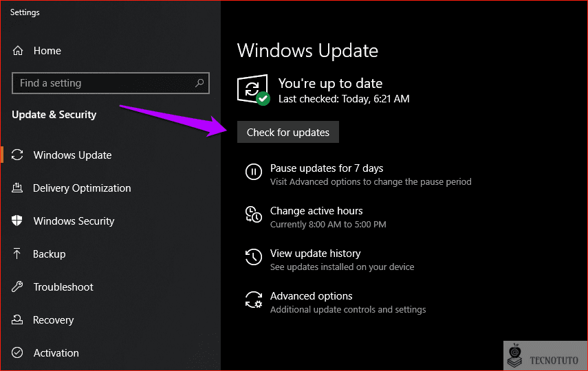Image resolution: width=588 pixels, height=371 pixels.
Task: Click Check for updates button
Action: (x=288, y=132)
